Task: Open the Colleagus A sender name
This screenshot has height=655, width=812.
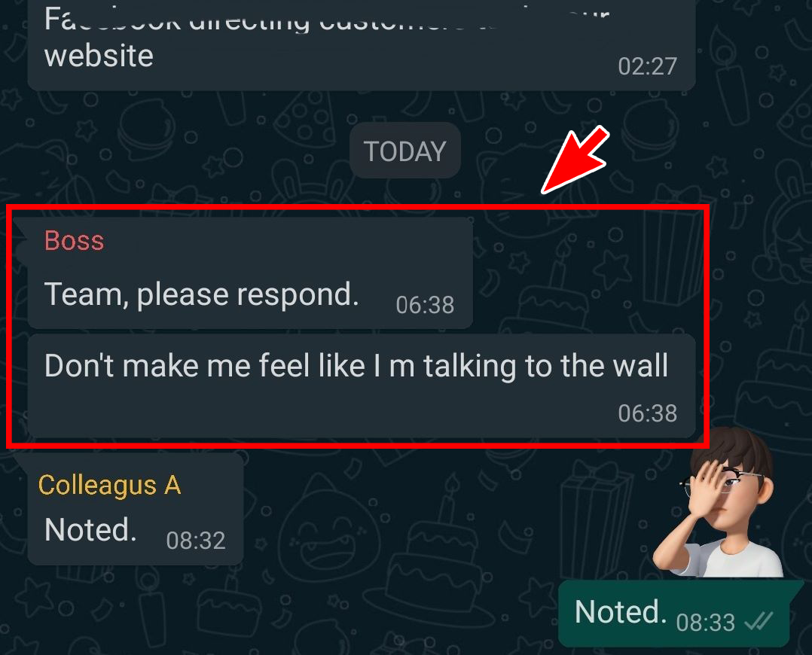Action: point(109,486)
